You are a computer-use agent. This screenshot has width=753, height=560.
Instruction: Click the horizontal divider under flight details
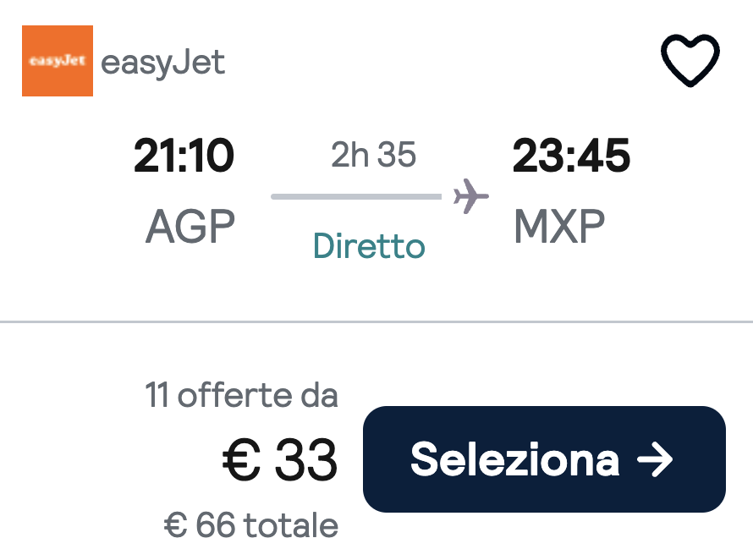pyautogui.click(x=376, y=321)
